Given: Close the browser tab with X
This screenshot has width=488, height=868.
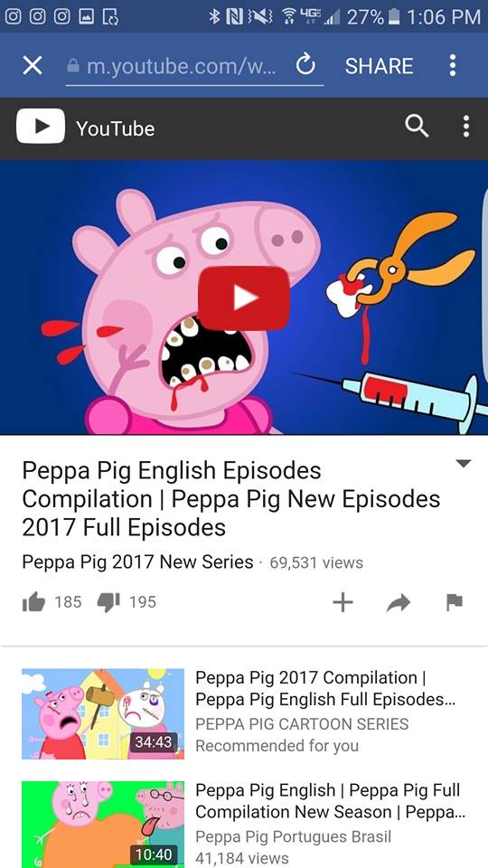Looking at the screenshot, I should click(x=33, y=66).
